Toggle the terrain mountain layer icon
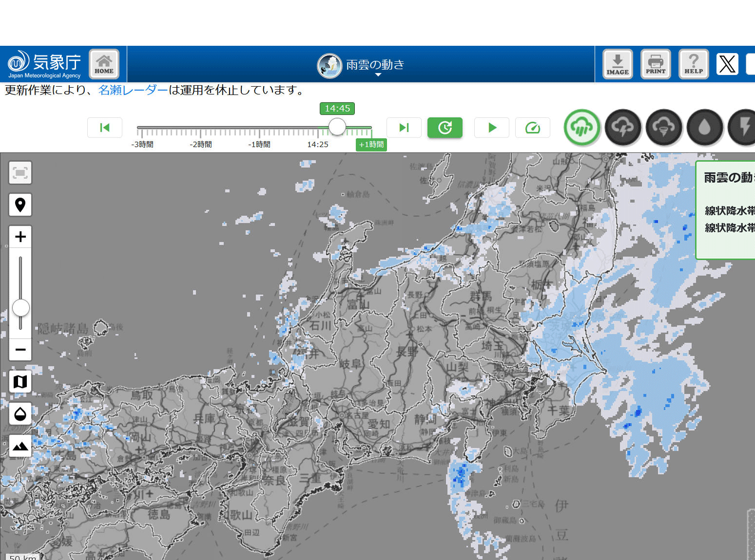This screenshot has height=560, width=755. point(20,445)
